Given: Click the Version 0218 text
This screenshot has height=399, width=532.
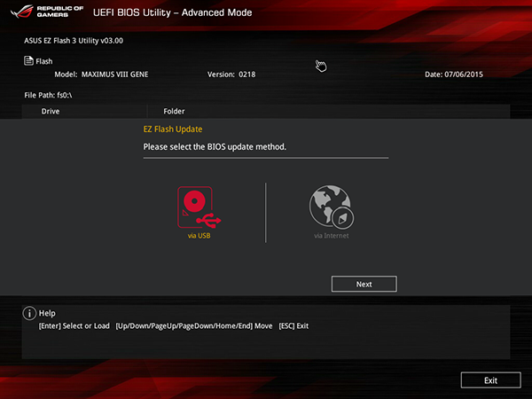Looking at the screenshot, I should coord(231,74).
